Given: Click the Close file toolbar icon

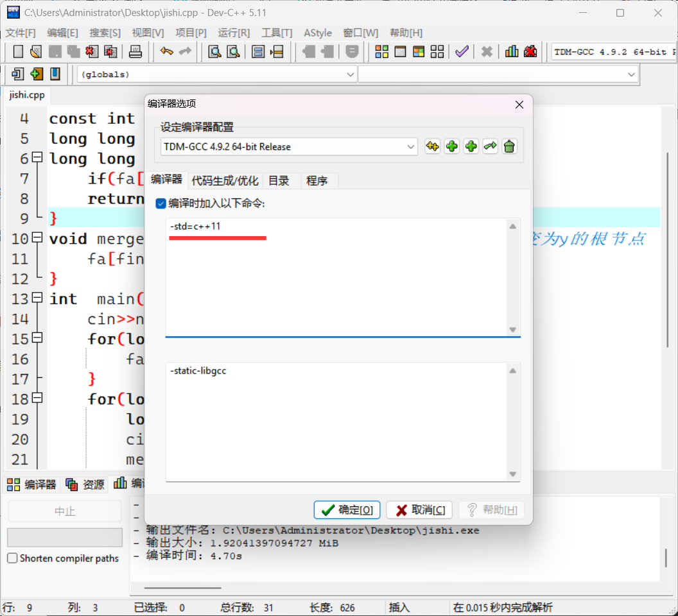Looking at the screenshot, I should point(92,52).
